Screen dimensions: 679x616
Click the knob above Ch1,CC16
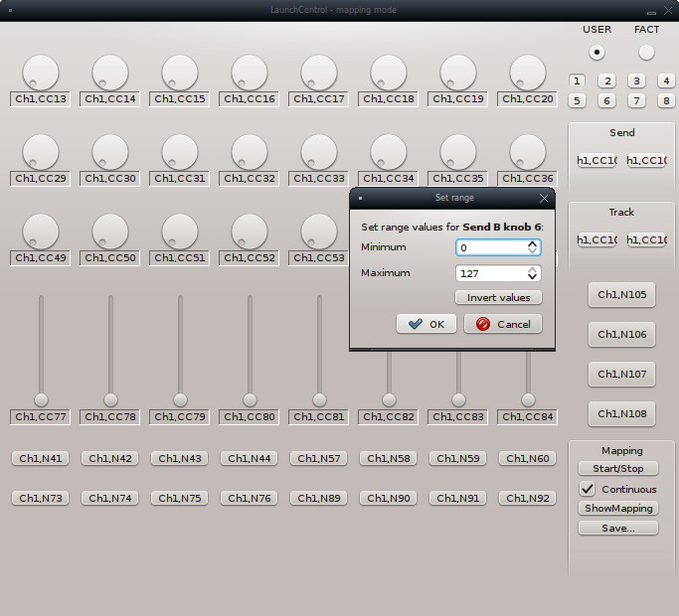[250, 73]
